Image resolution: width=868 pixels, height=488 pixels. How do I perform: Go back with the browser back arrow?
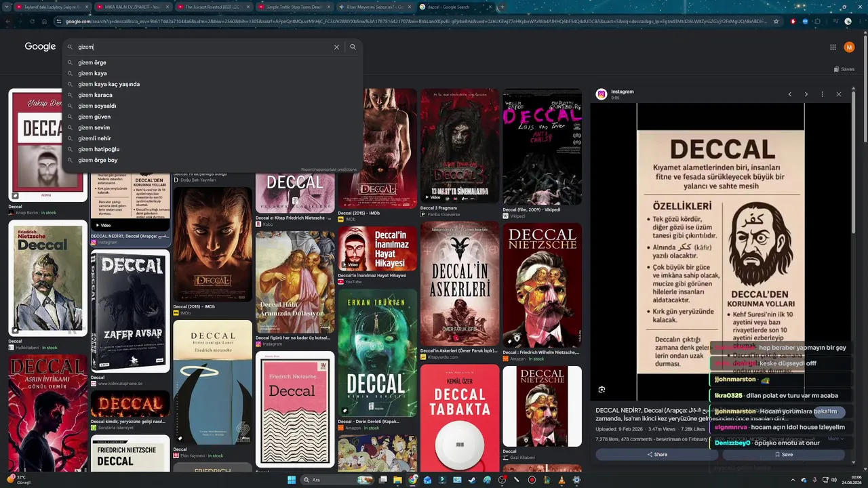click(x=8, y=21)
